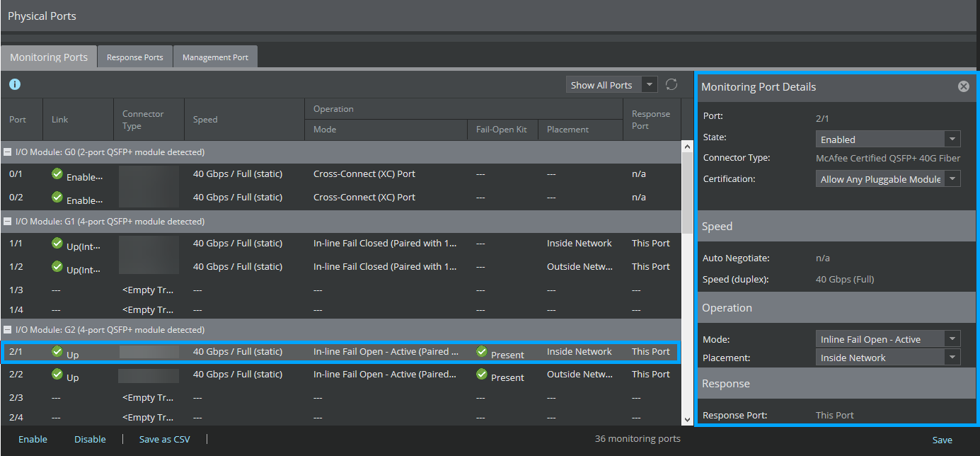
Task: Click the ports table vertical scrollbar thumb
Action: (687, 193)
